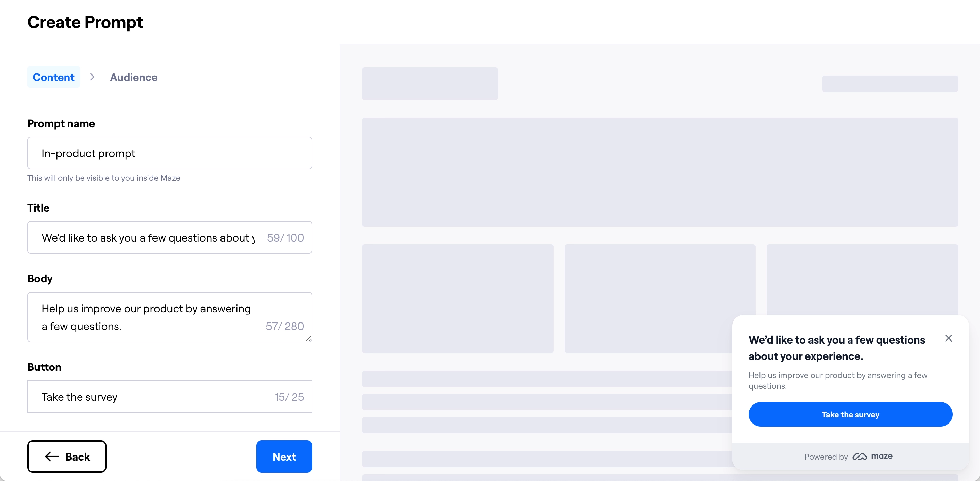Screen dimensions: 980x481
Task: Focus the Button label input field
Action: click(170, 397)
